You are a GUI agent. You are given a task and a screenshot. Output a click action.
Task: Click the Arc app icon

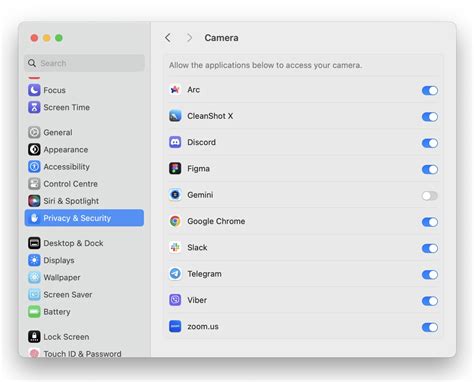[175, 90]
